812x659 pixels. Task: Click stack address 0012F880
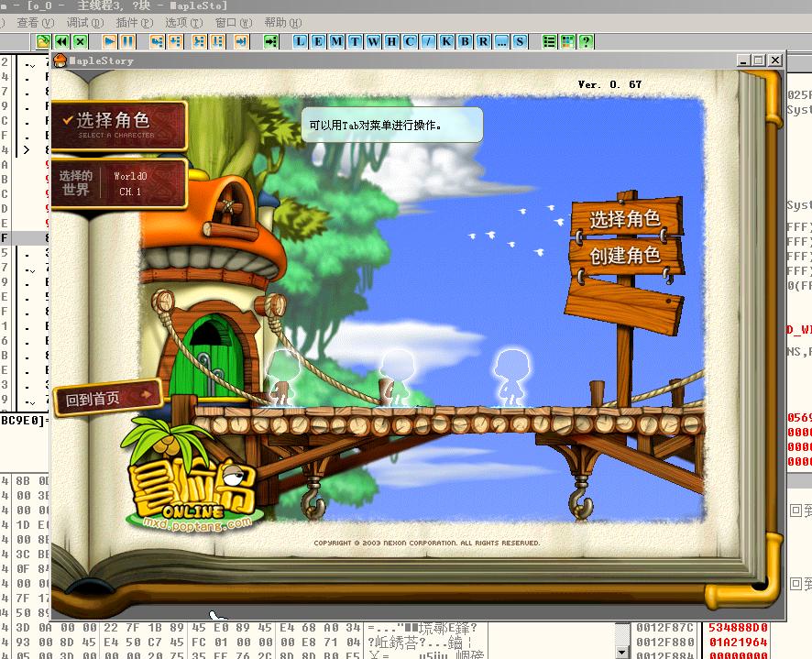[x=665, y=643]
